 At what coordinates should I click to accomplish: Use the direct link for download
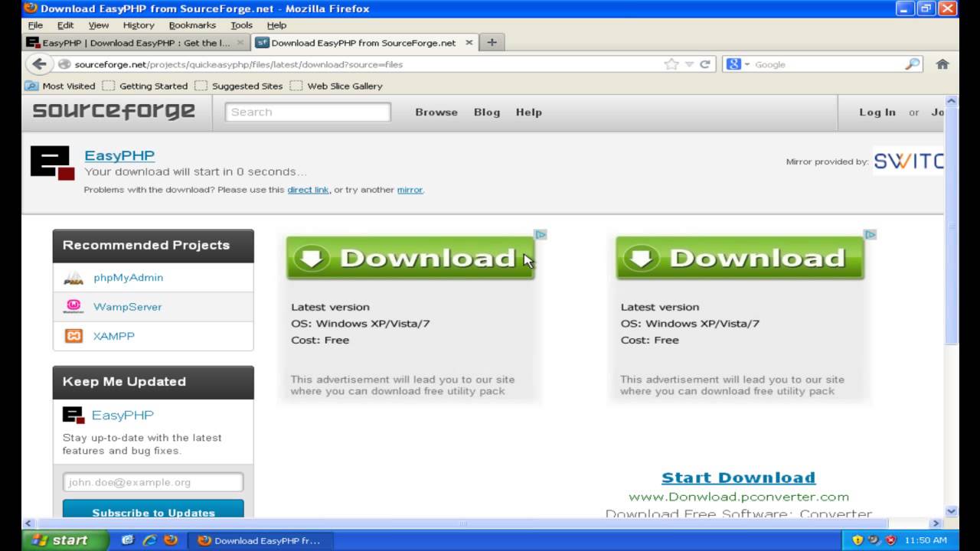click(308, 190)
